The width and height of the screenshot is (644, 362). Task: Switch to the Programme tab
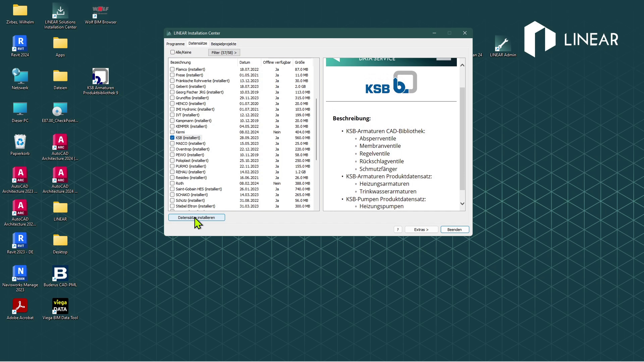point(175,44)
